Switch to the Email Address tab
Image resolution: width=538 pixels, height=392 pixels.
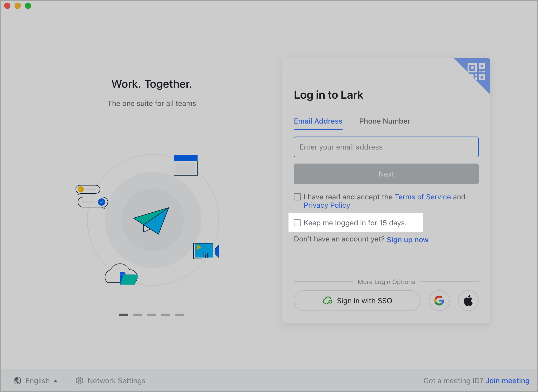(x=318, y=121)
